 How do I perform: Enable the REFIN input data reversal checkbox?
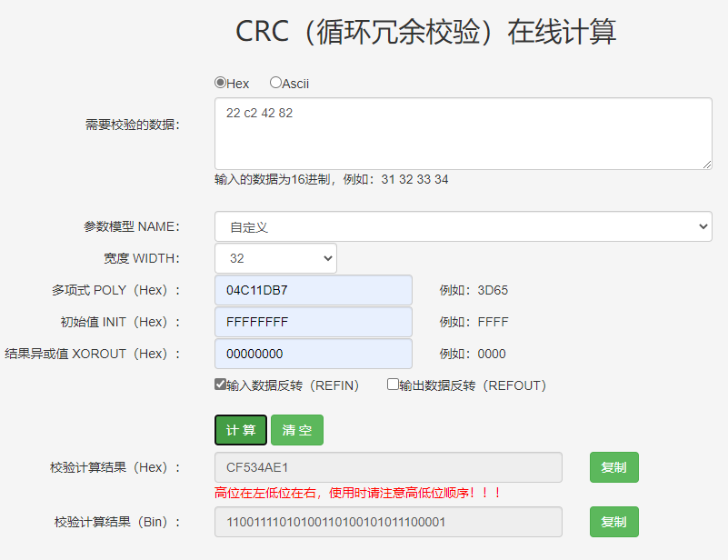217,384
